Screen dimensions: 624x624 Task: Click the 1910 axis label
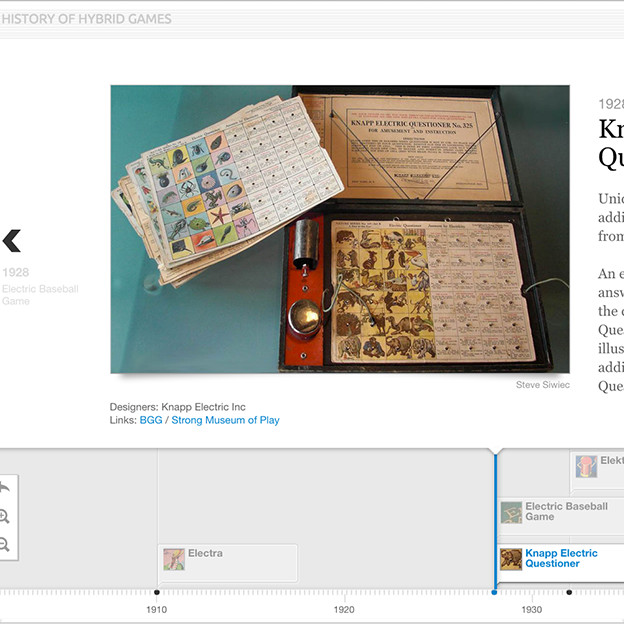pyautogui.click(x=157, y=609)
